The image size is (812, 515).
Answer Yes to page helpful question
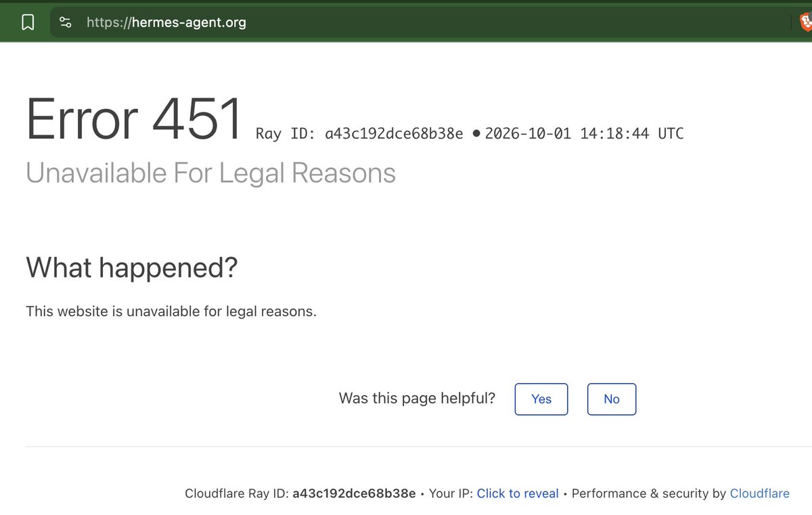point(541,399)
